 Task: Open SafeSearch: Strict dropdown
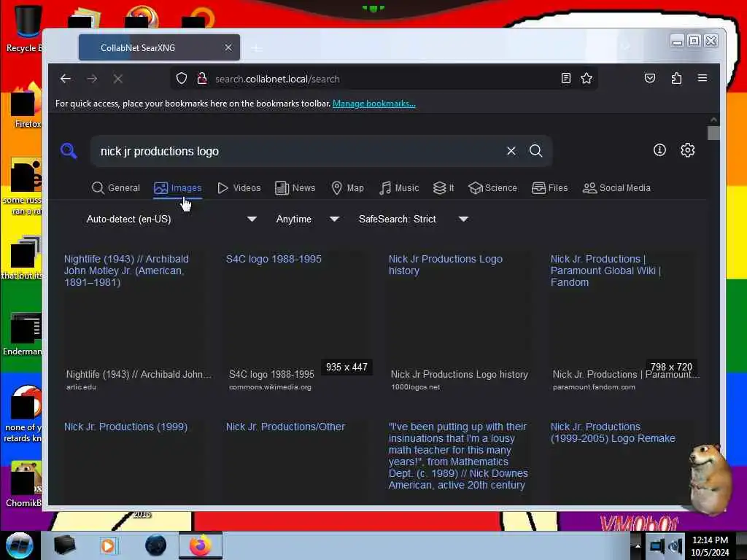click(413, 219)
